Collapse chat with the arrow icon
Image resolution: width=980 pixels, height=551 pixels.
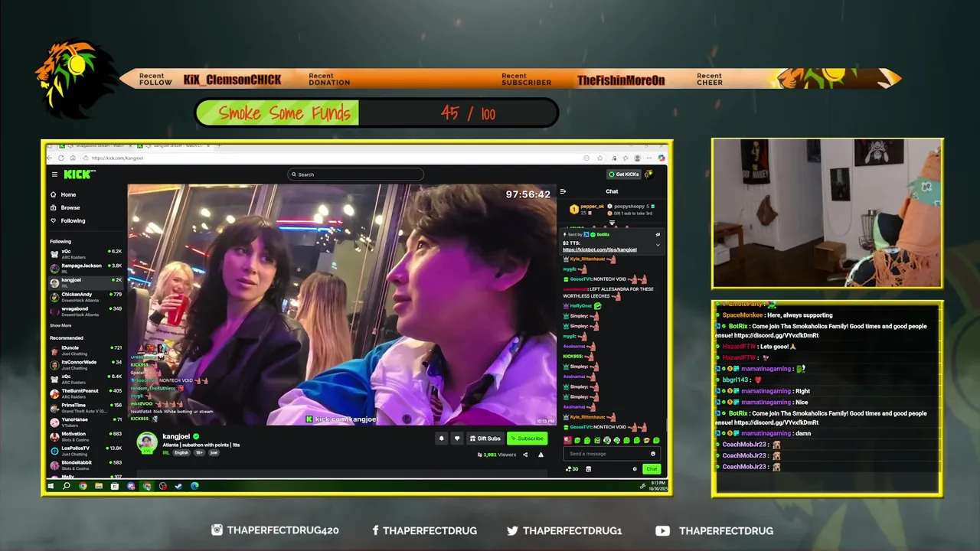coord(563,191)
